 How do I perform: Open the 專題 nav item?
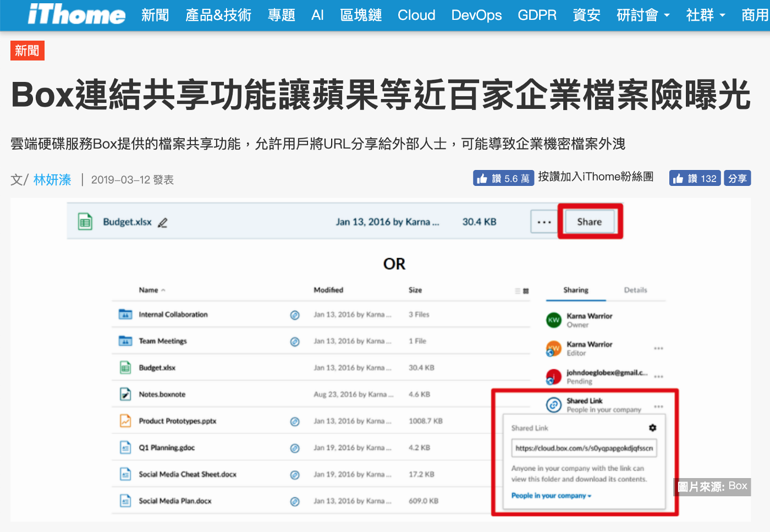282,15
